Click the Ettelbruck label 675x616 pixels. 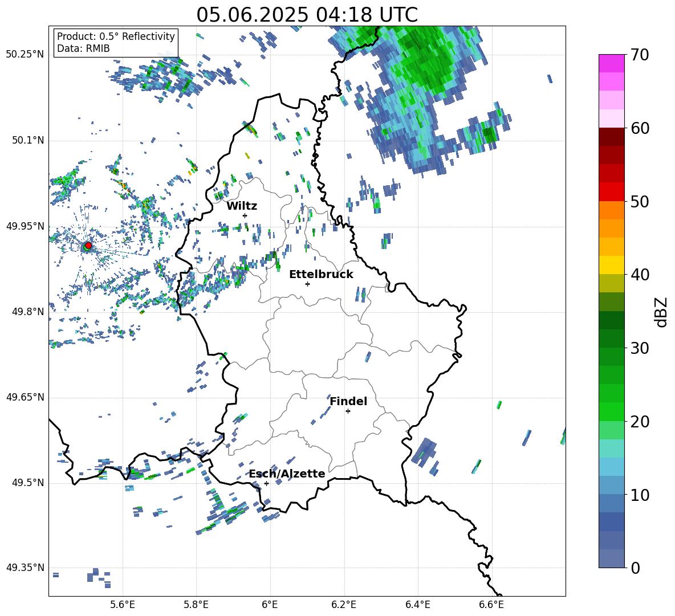tap(321, 275)
